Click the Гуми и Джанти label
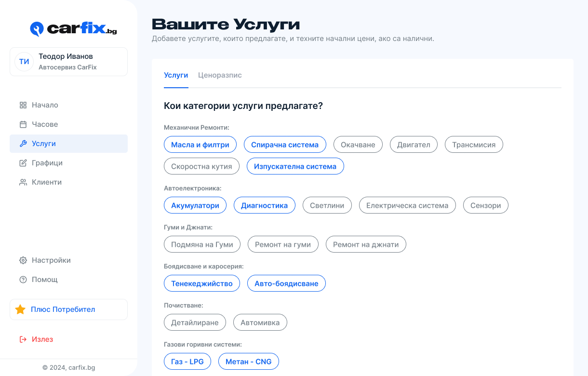The height and width of the screenshot is (376, 588). click(x=188, y=227)
